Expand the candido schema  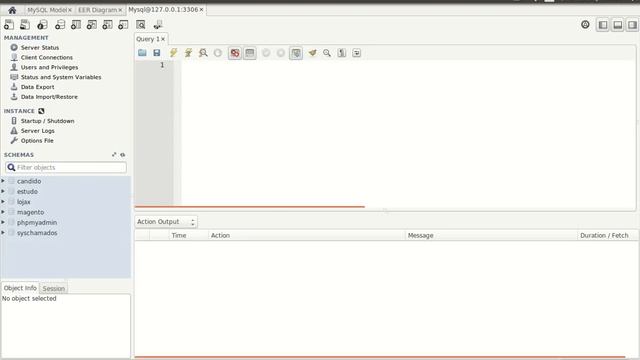[3, 180]
